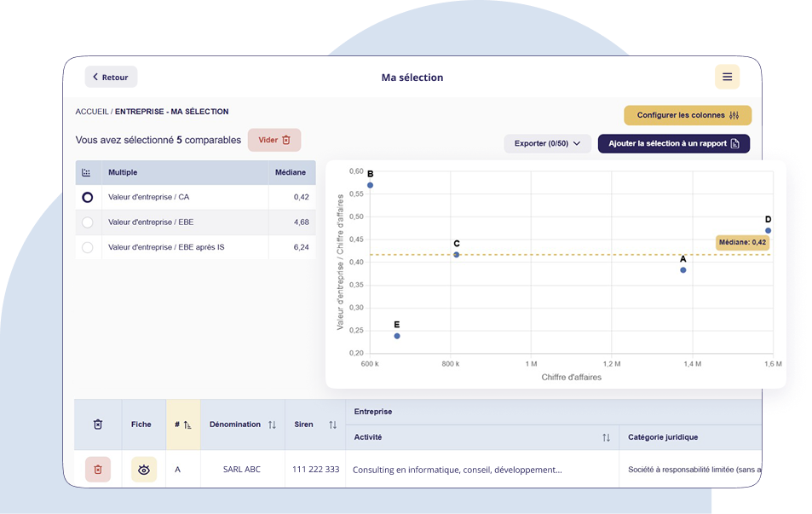812x514 pixels.
Task: Click the trash icon in table header
Action: (98, 424)
